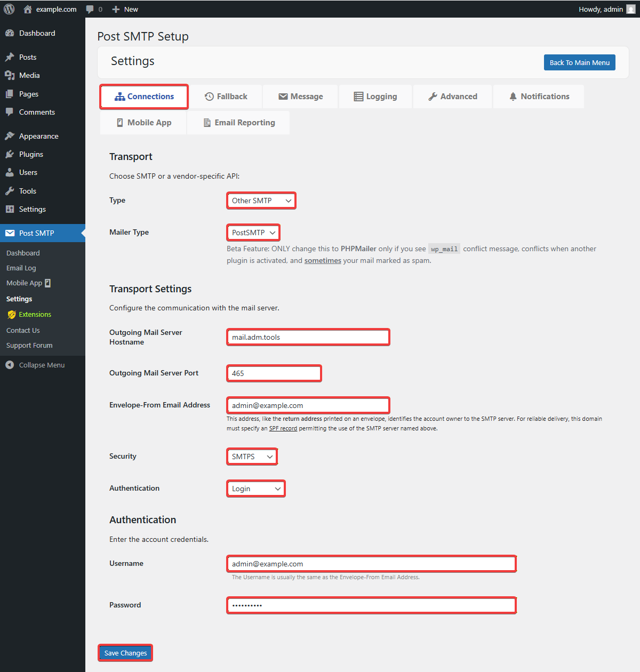Click Back To Main Menu button
This screenshot has height=672, width=640.
pos(579,62)
